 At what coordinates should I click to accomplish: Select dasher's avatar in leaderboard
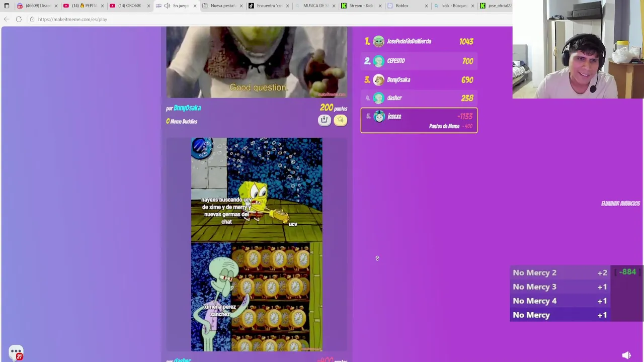click(379, 98)
